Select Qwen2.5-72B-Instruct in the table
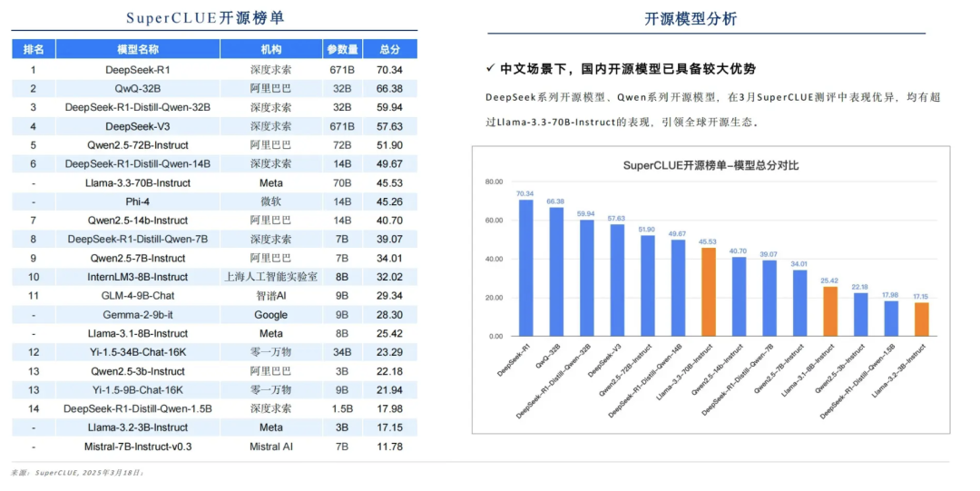The height and width of the screenshot is (491, 980). pyautogui.click(x=138, y=145)
